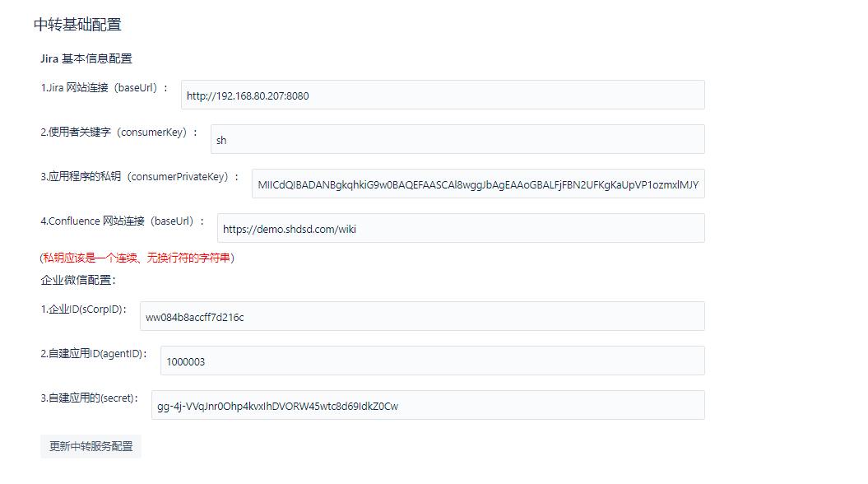Screen dimensions: 868x484
Task: Click the Jira 基本信息配置 section heading
Action: point(86,58)
